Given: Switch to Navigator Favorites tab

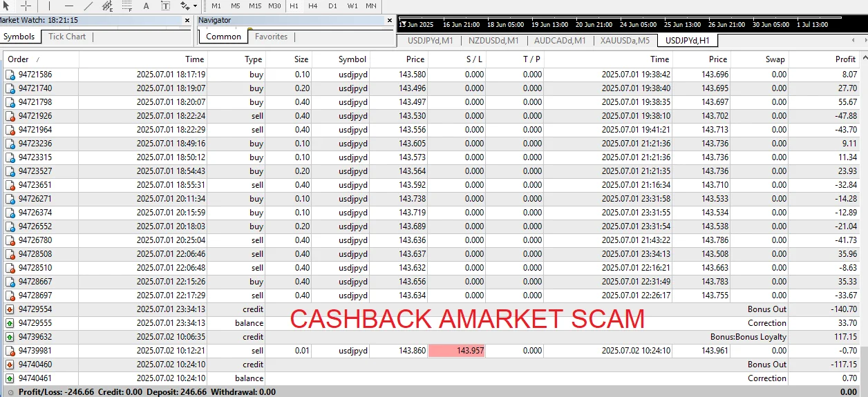Looking at the screenshot, I should (271, 37).
